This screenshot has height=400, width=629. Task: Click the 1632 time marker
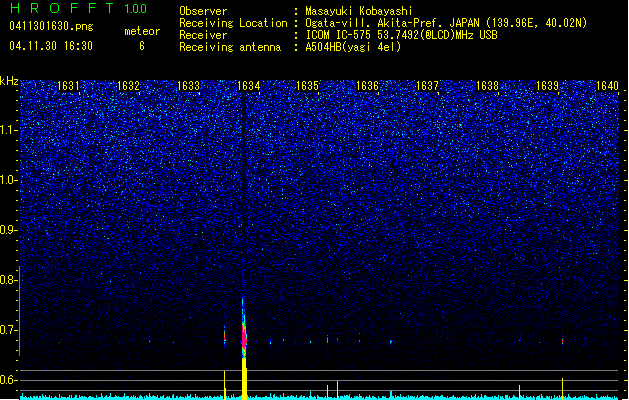point(128,86)
